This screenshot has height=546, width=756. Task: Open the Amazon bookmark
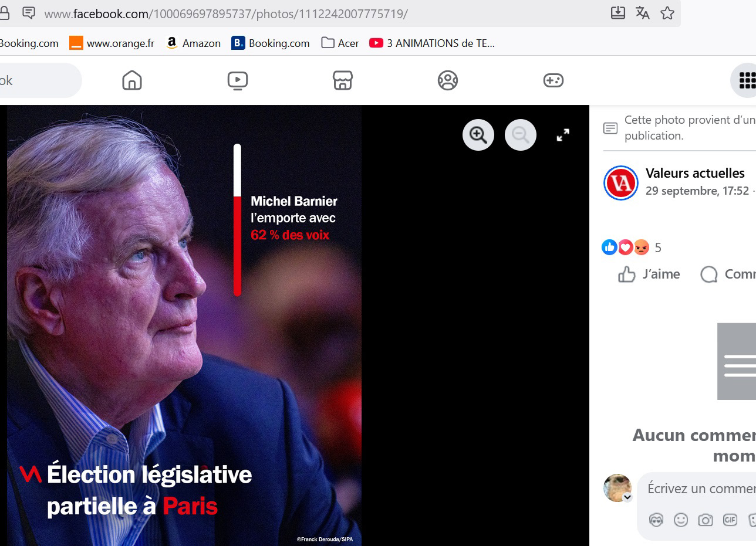194,43
